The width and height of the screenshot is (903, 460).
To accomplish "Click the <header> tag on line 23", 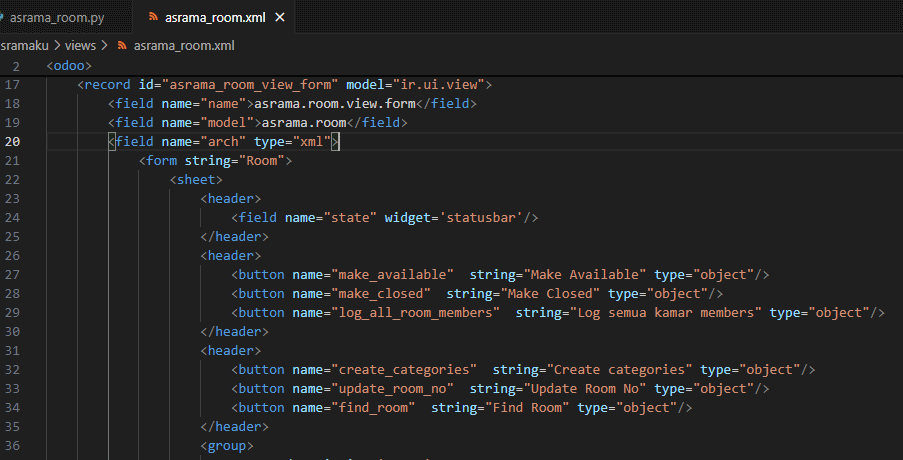I will [x=231, y=199].
